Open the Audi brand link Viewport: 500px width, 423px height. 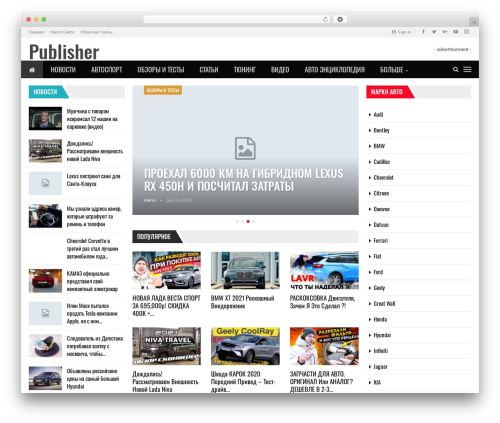[378, 115]
